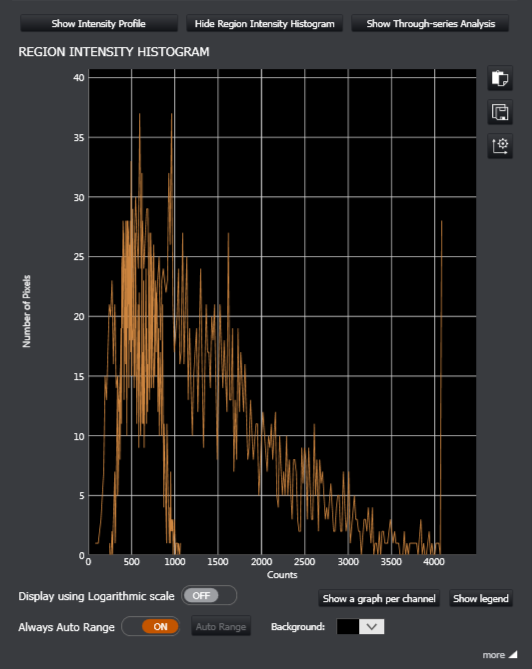Click the 'Number of Pixels' y-axis label
The height and width of the screenshot is (669, 532).
click(27, 311)
